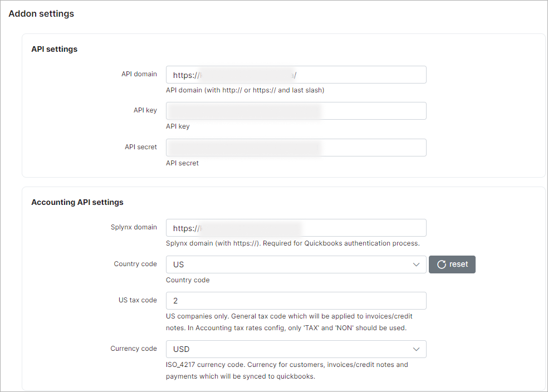Click the "API domain" field label
This screenshot has width=548, height=392.
tap(139, 74)
